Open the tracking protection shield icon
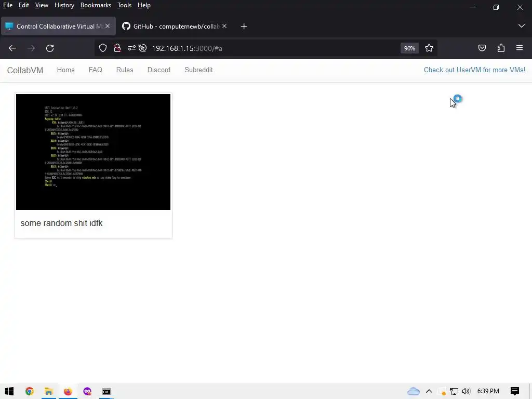 pos(103,48)
